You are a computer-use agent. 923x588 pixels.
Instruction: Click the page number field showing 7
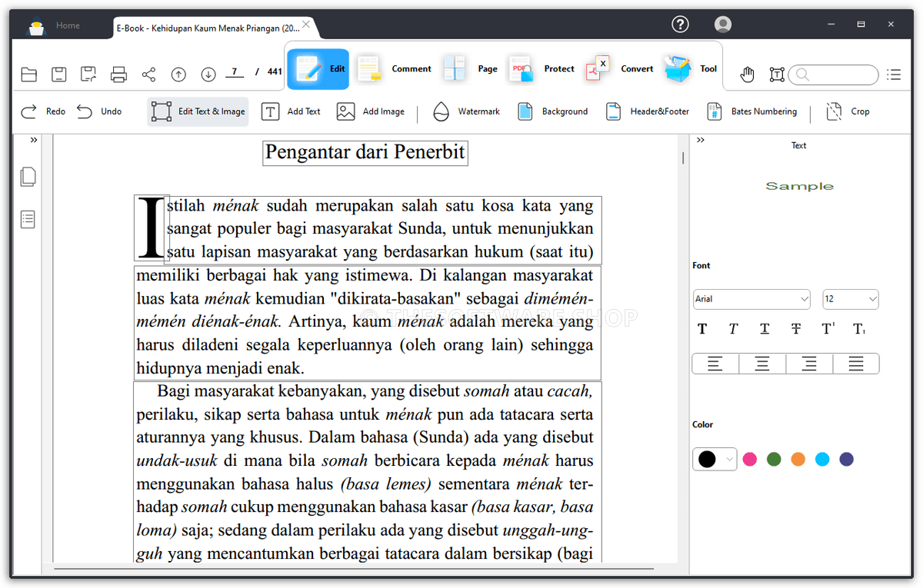click(x=234, y=72)
